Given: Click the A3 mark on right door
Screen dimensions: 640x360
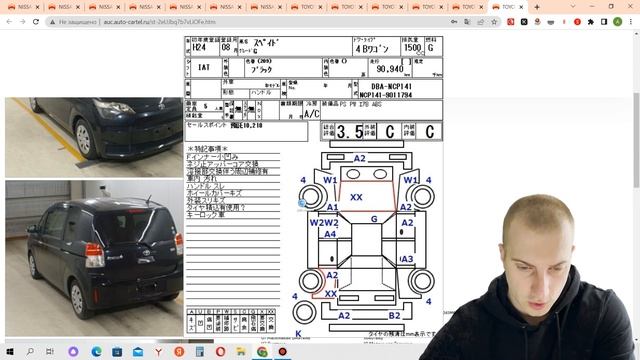Looking at the screenshot, I should (407, 259).
